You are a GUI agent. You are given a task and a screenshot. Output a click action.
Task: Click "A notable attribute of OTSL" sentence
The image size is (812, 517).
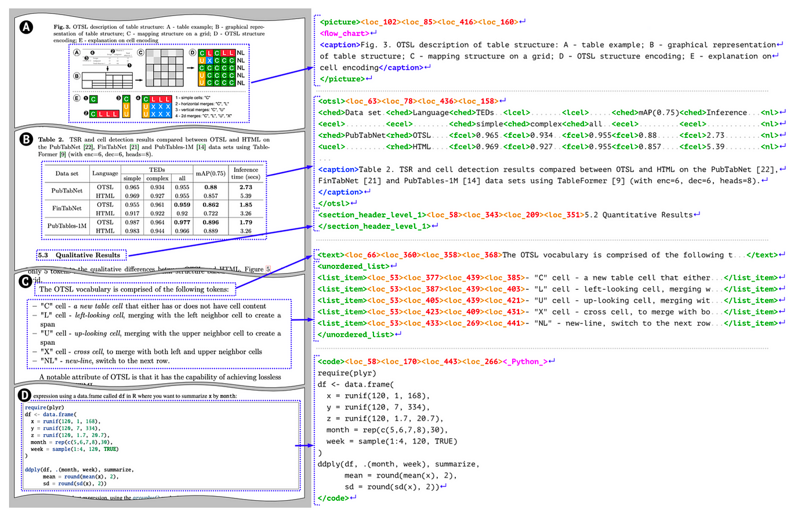point(160,377)
